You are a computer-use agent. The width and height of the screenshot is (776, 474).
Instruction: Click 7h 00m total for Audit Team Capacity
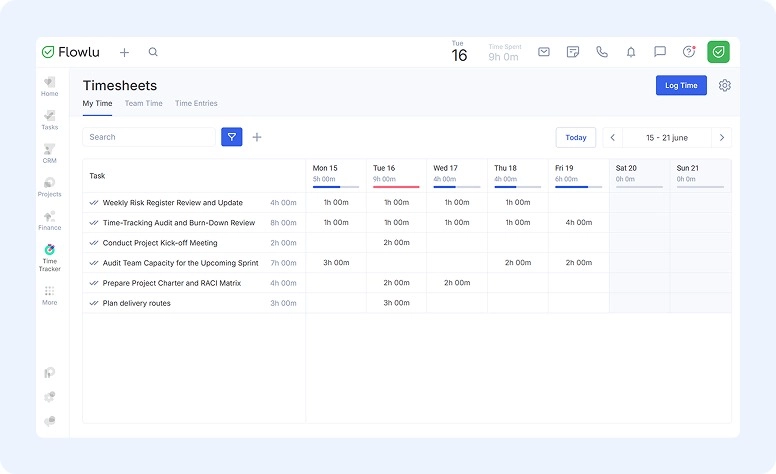(283, 263)
